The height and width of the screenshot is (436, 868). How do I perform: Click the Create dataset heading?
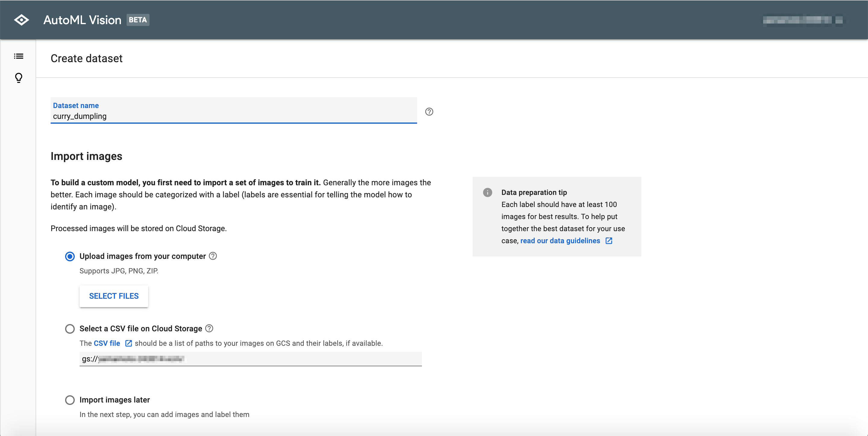86,58
